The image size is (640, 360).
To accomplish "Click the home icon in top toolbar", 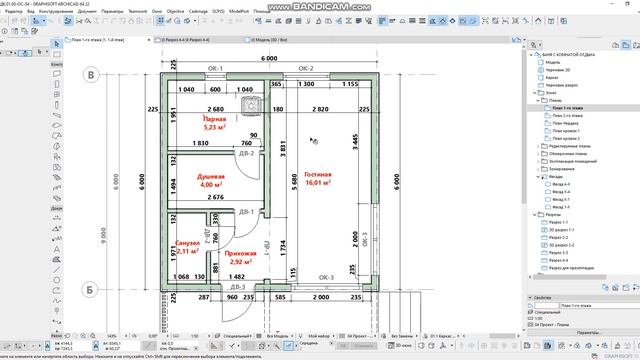I will (x=538, y=21).
